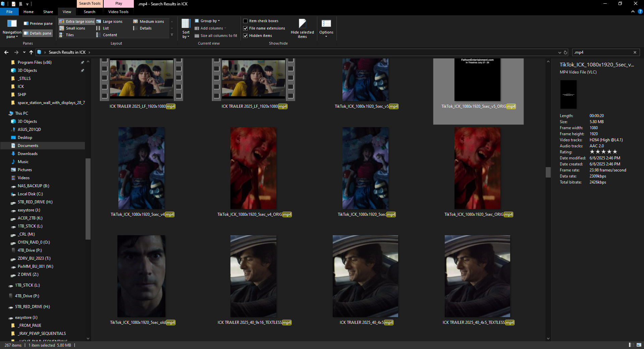Switch to the Video Tools tab

point(118,12)
